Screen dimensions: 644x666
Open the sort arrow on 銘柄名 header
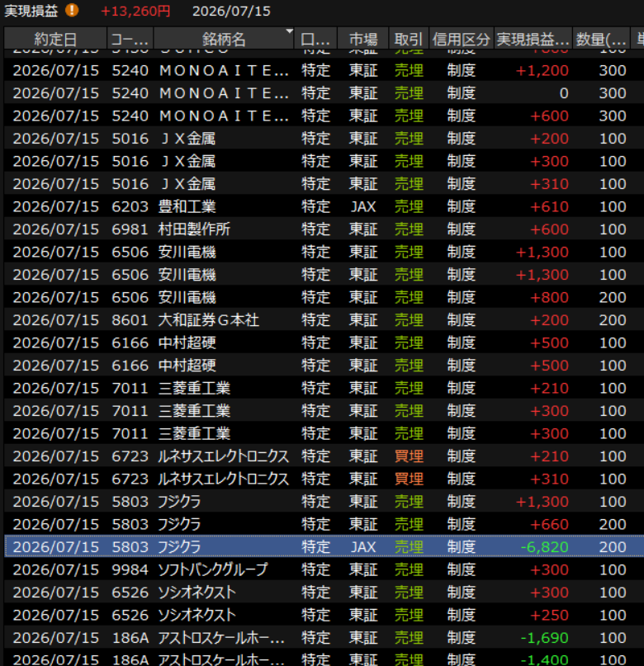(289, 31)
